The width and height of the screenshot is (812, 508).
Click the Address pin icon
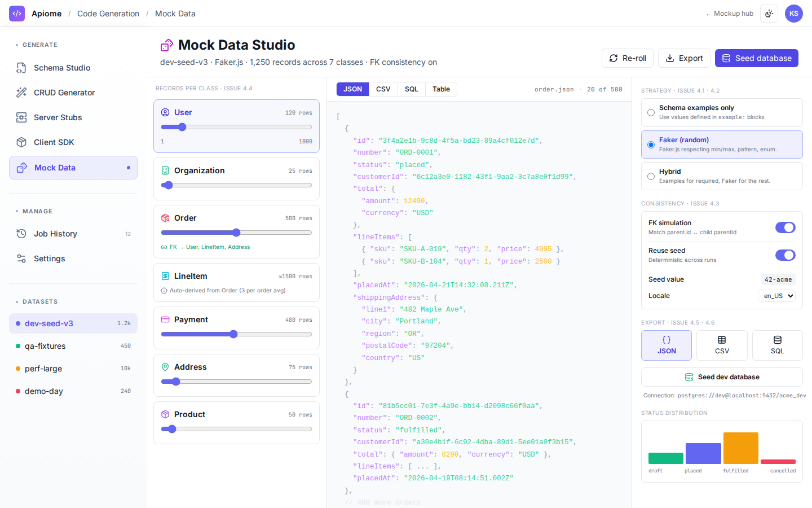[165, 367]
